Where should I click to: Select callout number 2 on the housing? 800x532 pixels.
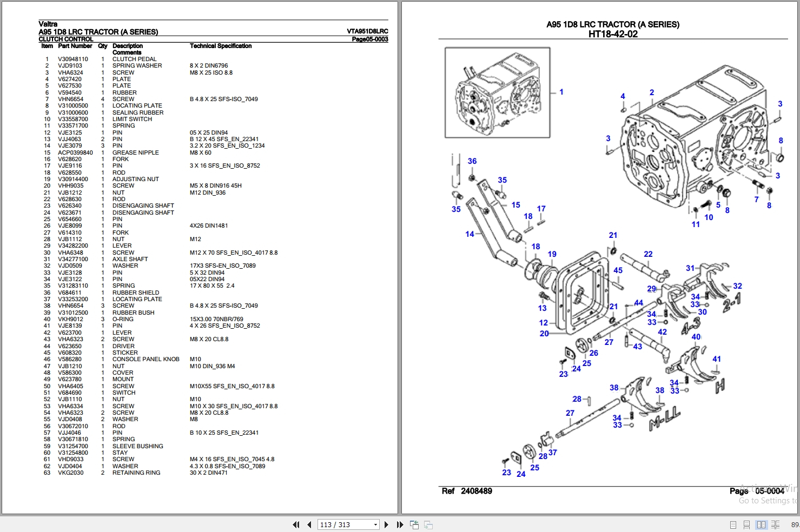(652, 92)
